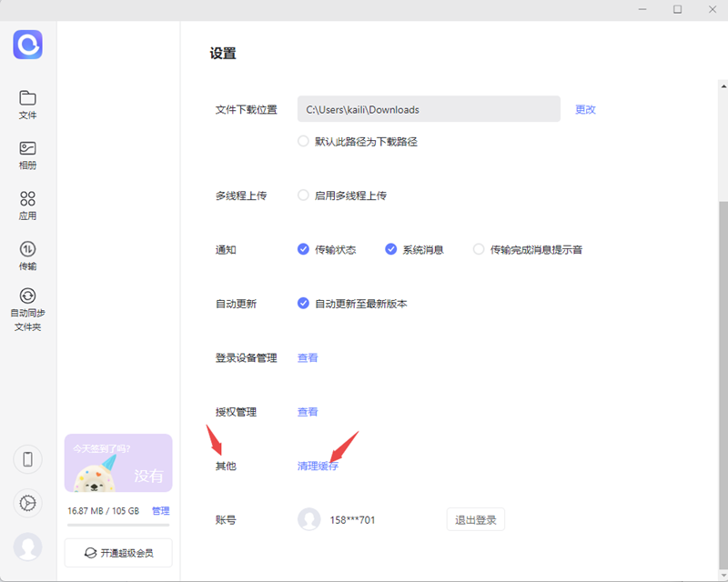Click the account profile picture beside 158***701

308,519
